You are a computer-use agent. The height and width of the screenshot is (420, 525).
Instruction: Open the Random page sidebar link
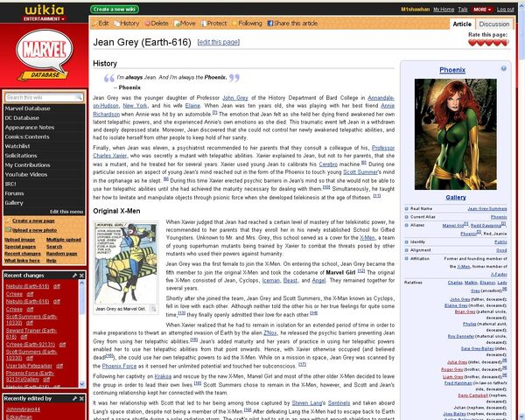click(x=61, y=254)
